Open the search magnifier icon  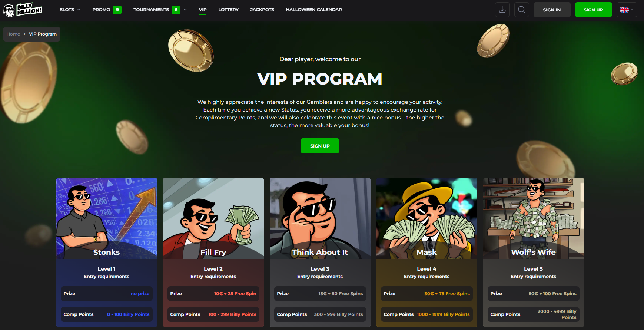pos(521,10)
